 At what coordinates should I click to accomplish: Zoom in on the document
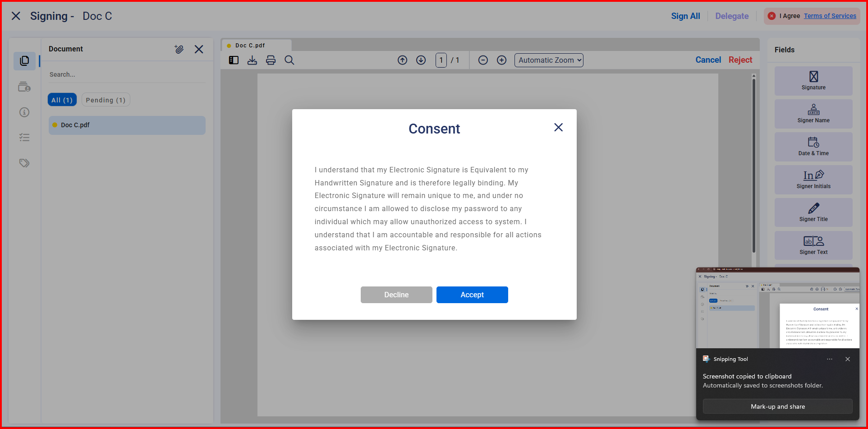tap(501, 60)
